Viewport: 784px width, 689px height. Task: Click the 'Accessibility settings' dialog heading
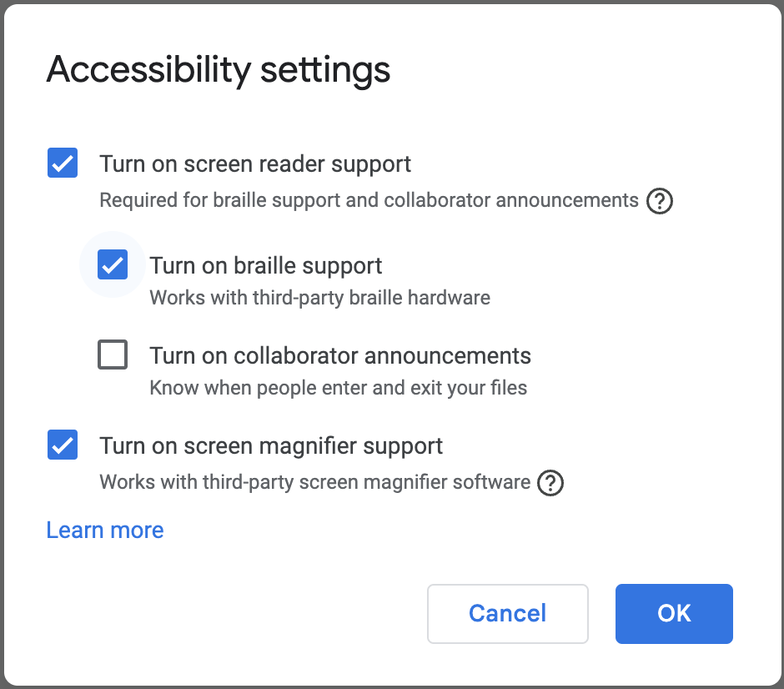tap(219, 70)
